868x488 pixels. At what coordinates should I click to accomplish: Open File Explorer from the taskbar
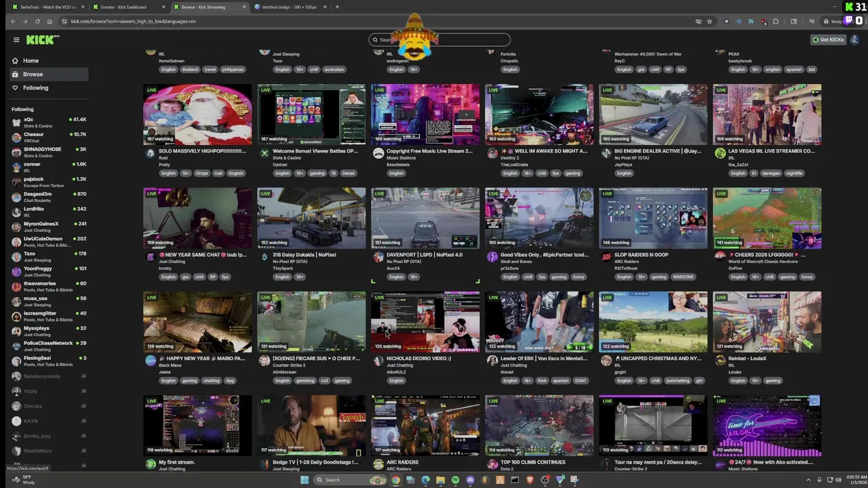440,480
